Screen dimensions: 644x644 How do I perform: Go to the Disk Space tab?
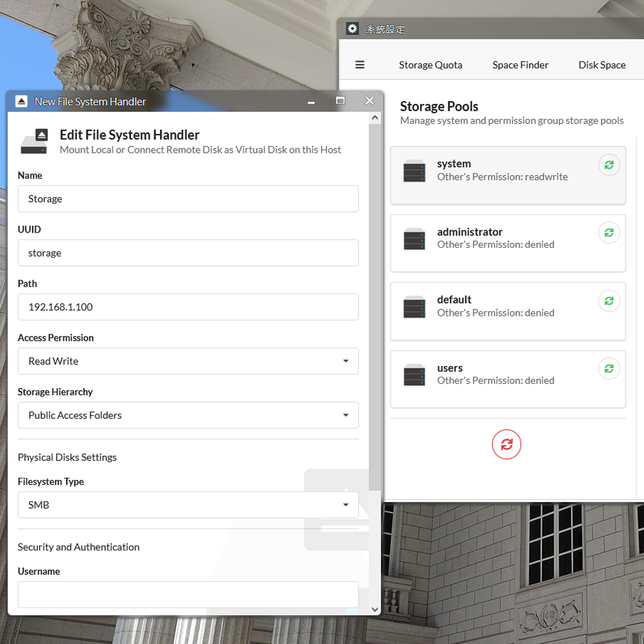[x=602, y=65]
